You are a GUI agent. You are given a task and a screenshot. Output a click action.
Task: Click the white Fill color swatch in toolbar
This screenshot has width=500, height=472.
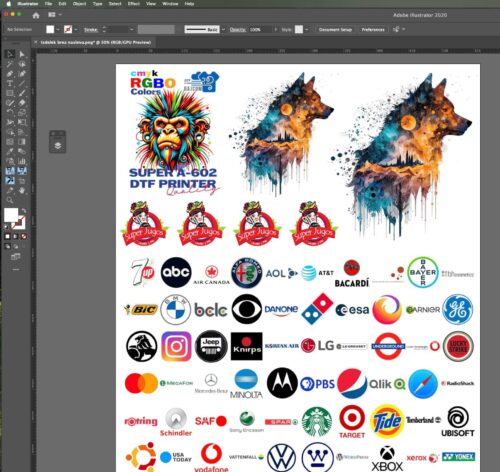click(x=11, y=215)
